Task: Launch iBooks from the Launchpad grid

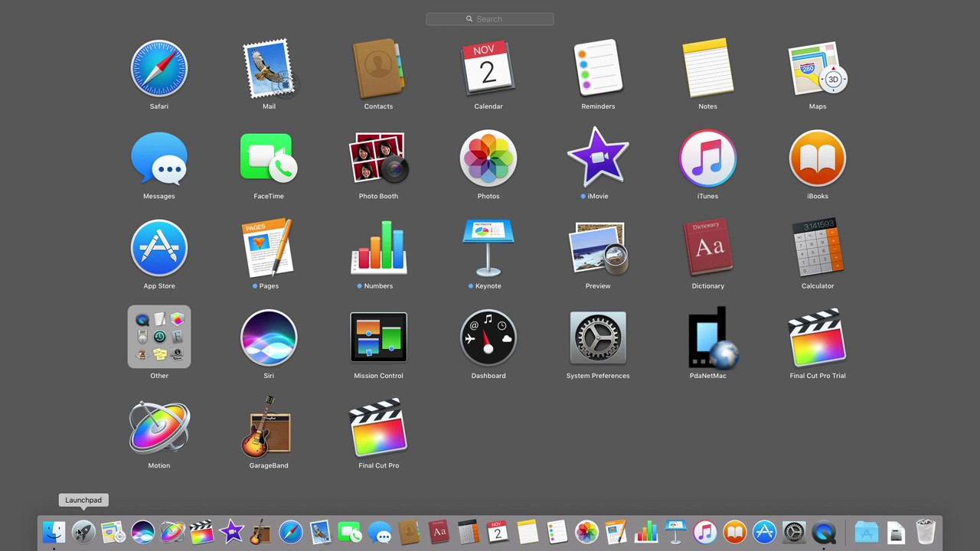Action: click(818, 158)
